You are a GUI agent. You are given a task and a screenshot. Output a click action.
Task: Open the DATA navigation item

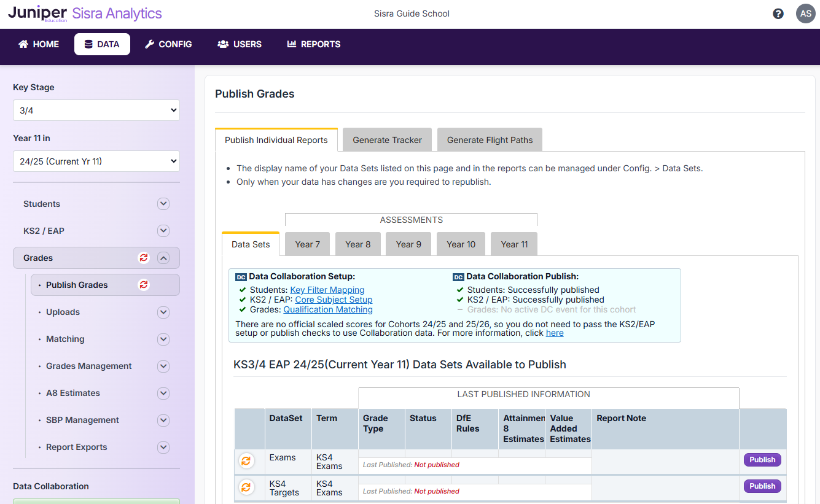[x=102, y=44]
